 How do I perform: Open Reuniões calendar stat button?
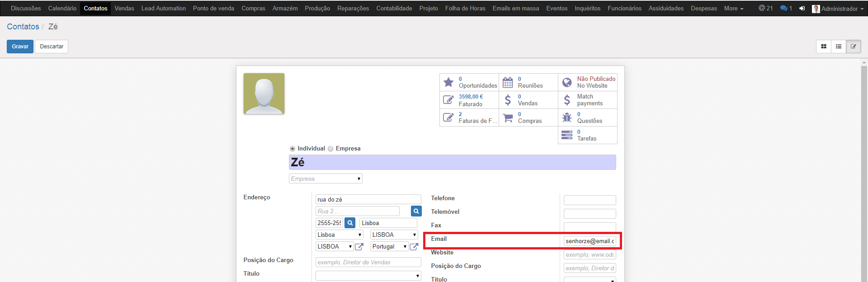tap(528, 82)
